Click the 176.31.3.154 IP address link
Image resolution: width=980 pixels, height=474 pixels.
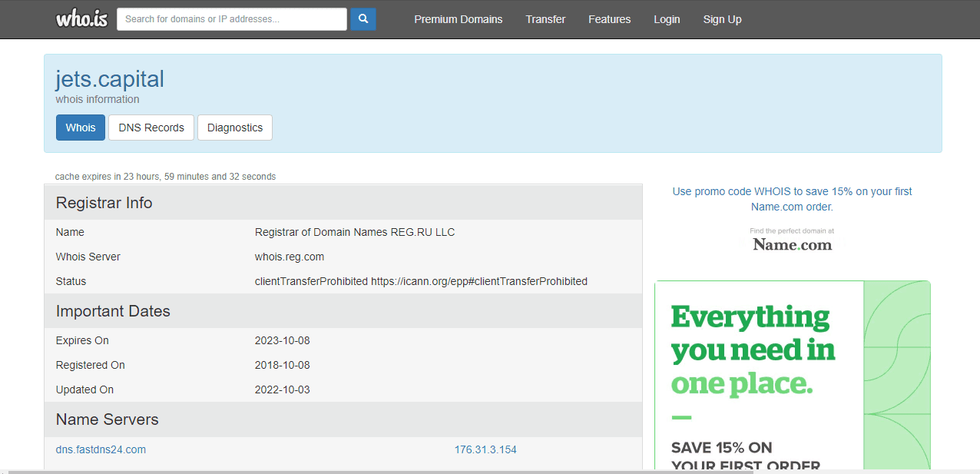485,449
